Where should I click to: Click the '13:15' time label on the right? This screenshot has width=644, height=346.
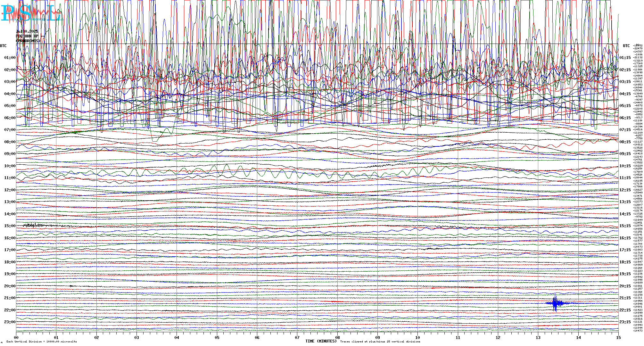click(625, 202)
